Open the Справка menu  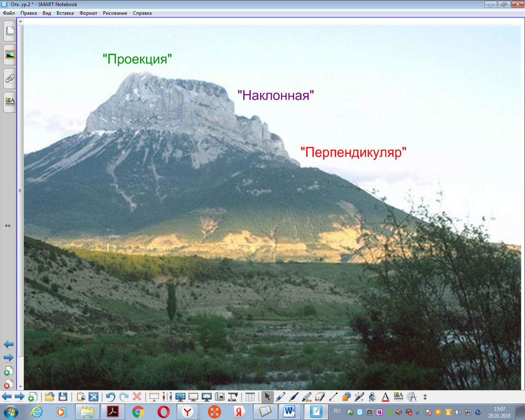point(142,13)
